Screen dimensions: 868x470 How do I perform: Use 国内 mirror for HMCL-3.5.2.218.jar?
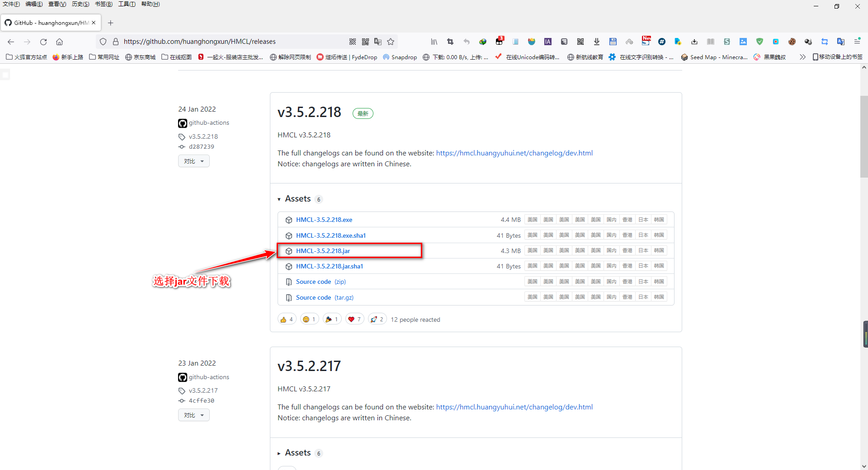pos(611,250)
